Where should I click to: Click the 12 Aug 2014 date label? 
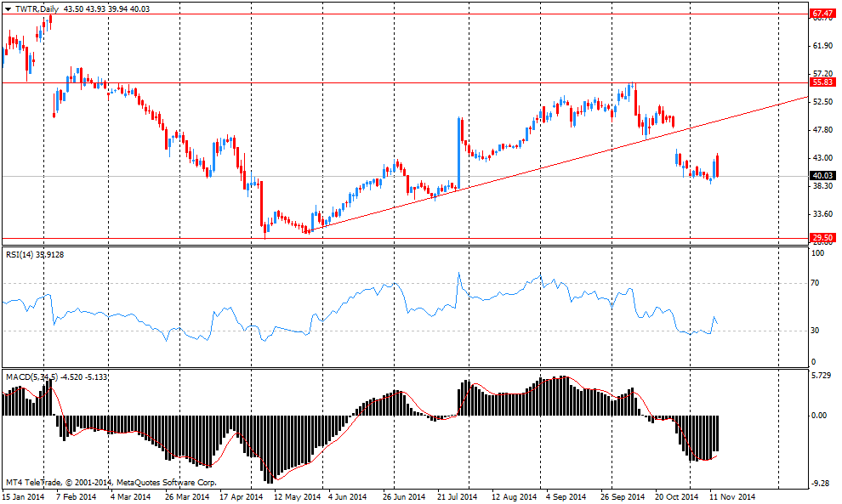pos(514,497)
